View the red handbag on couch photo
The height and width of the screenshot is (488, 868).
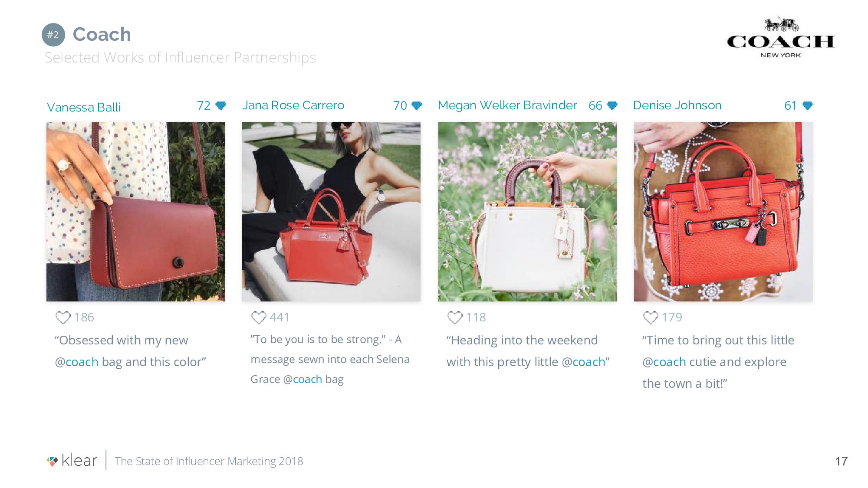[x=331, y=212]
